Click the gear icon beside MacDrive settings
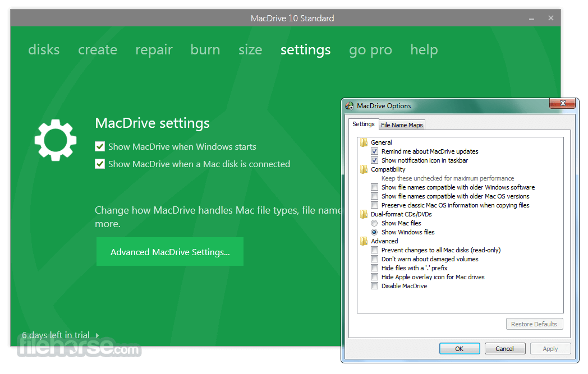This screenshot has width=588, height=374. coord(56,140)
